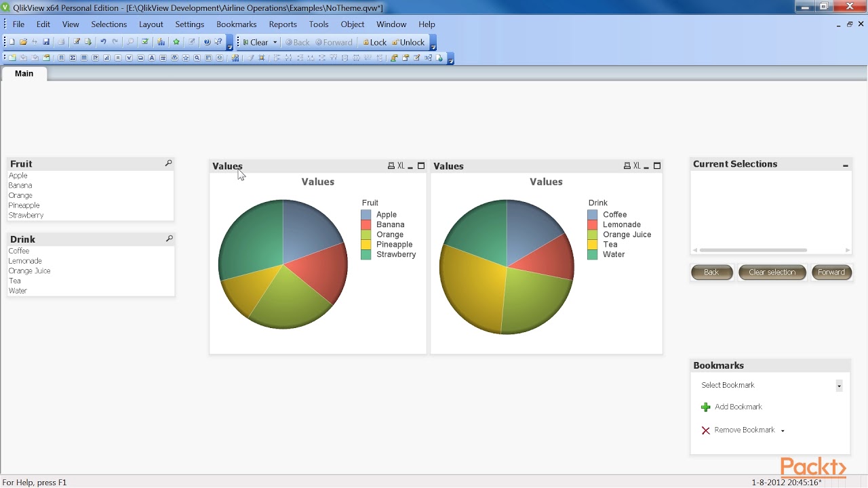Select Pineapple in Fruit list box

(x=90, y=205)
